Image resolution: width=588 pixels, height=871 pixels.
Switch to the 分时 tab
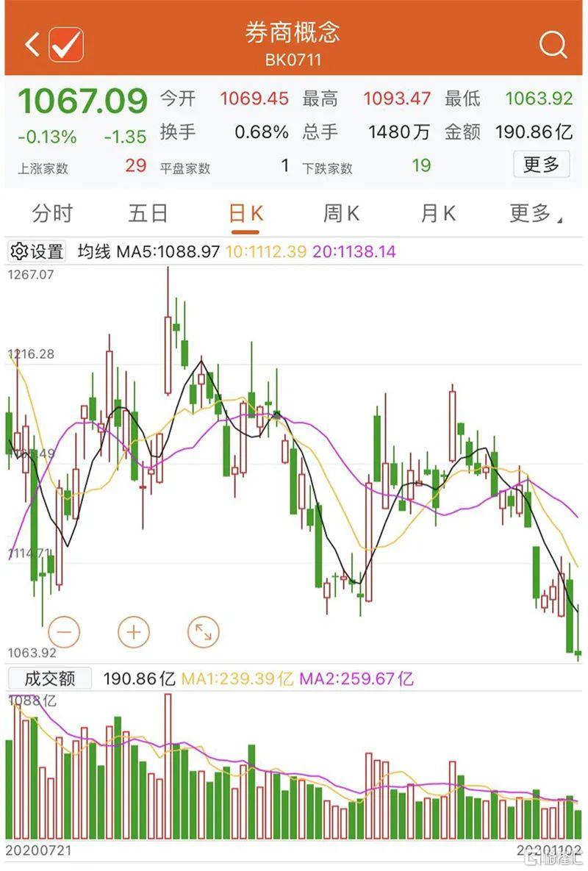52,213
